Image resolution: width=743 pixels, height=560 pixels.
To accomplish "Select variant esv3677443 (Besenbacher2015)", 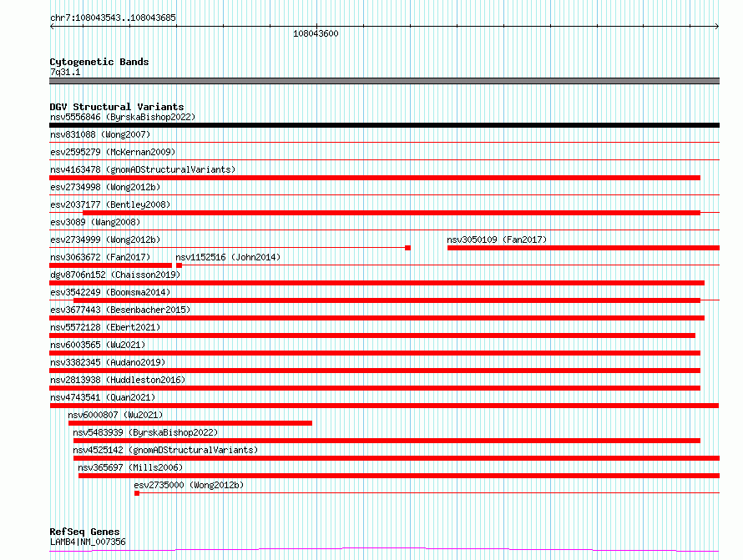I will pyautogui.click(x=120, y=310).
